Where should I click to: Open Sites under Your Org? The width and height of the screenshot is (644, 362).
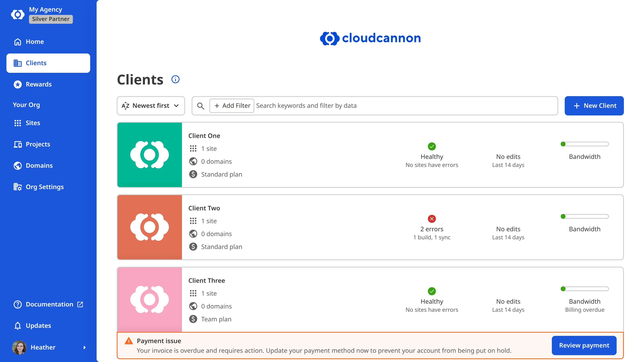point(48,123)
